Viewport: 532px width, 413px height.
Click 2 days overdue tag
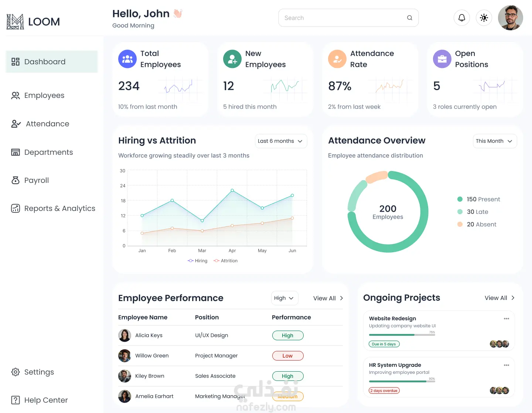point(384,390)
